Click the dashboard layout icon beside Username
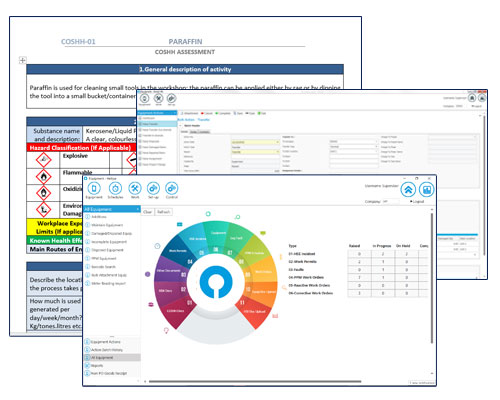This screenshot has height=400, width=500. coord(427,190)
